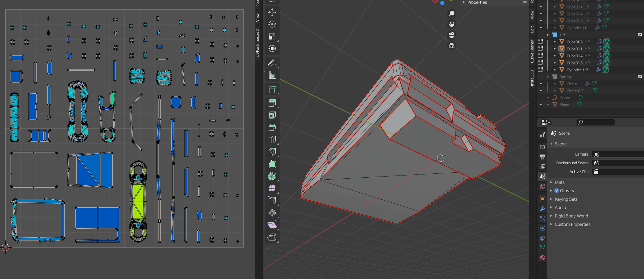Expand the Rigid Body World panel
The width and height of the screenshot is (644, 279).
(571, 216)
